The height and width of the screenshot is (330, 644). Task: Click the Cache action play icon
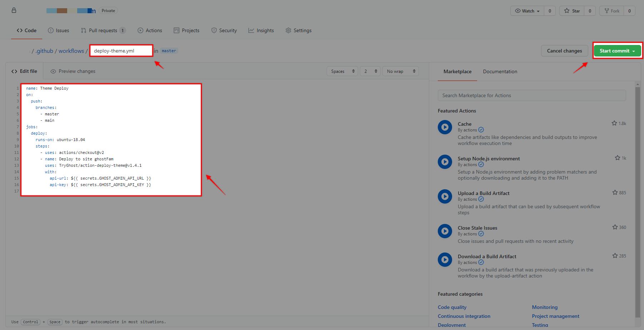445,127
